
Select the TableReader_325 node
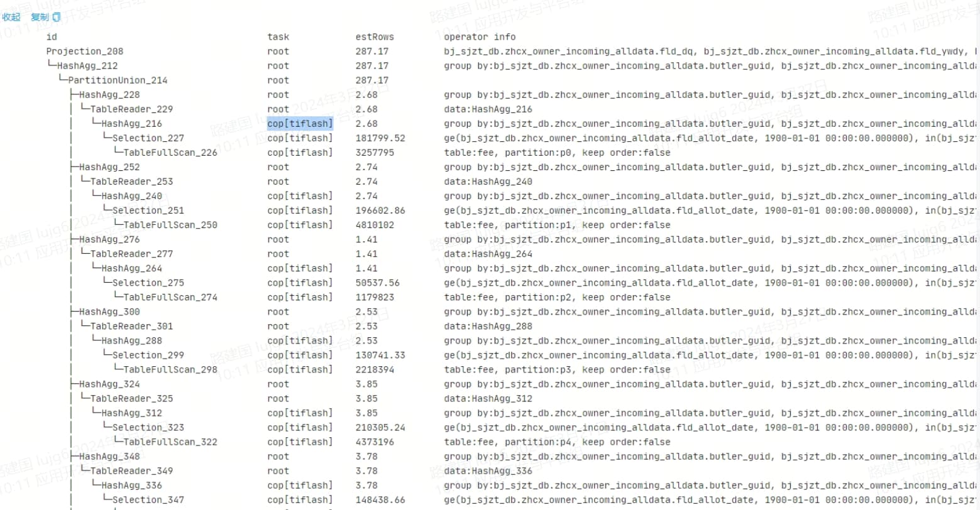tap(131, 398)
